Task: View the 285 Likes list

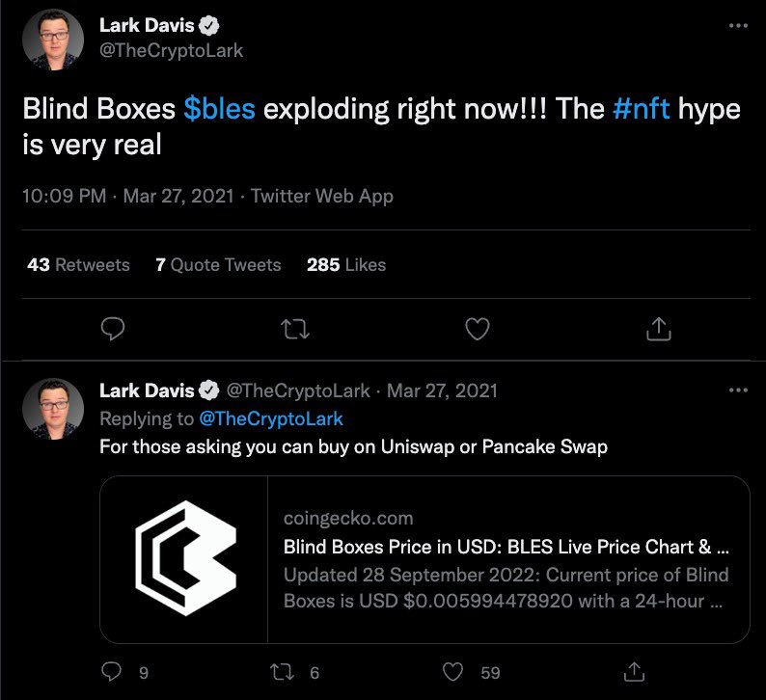Action: [x=345, y=264]
